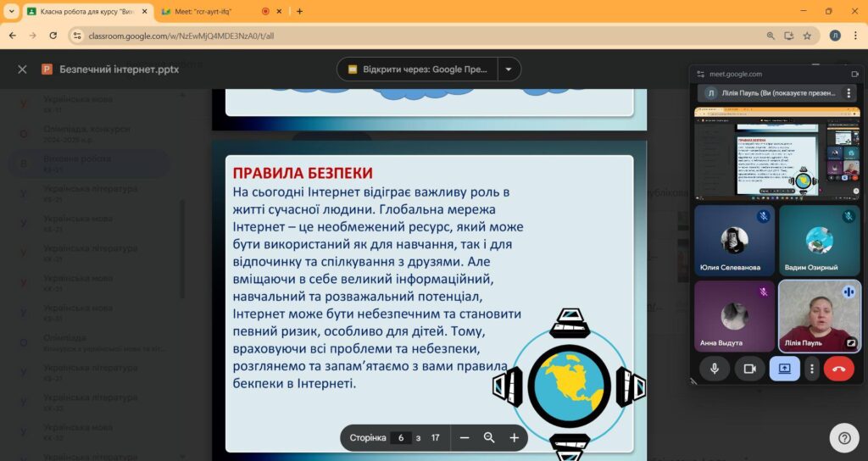Close the Безпечний інтернет.pptx preview
Screen dimensions: 868x461
tap(22, 69)
